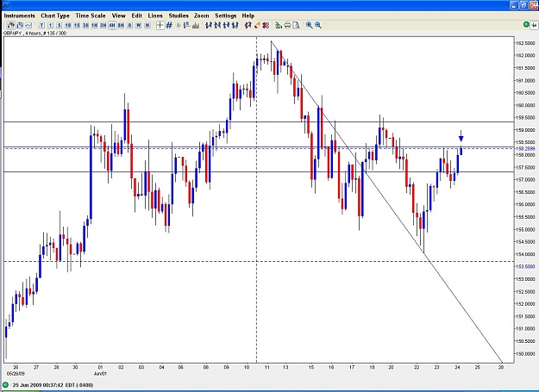The image size is (539, 392).
Task: Click the active 4H time scale button
Action: tap(112, 25)
